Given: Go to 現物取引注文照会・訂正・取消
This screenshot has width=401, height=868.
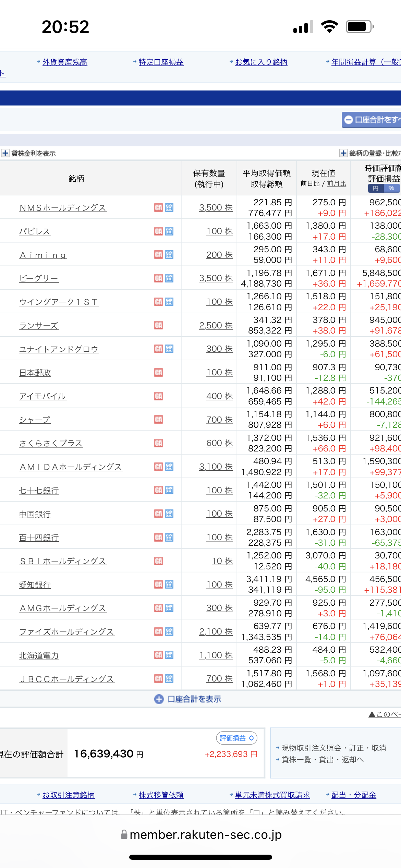Looking at the screenshot, I should (x=334, y=748).
